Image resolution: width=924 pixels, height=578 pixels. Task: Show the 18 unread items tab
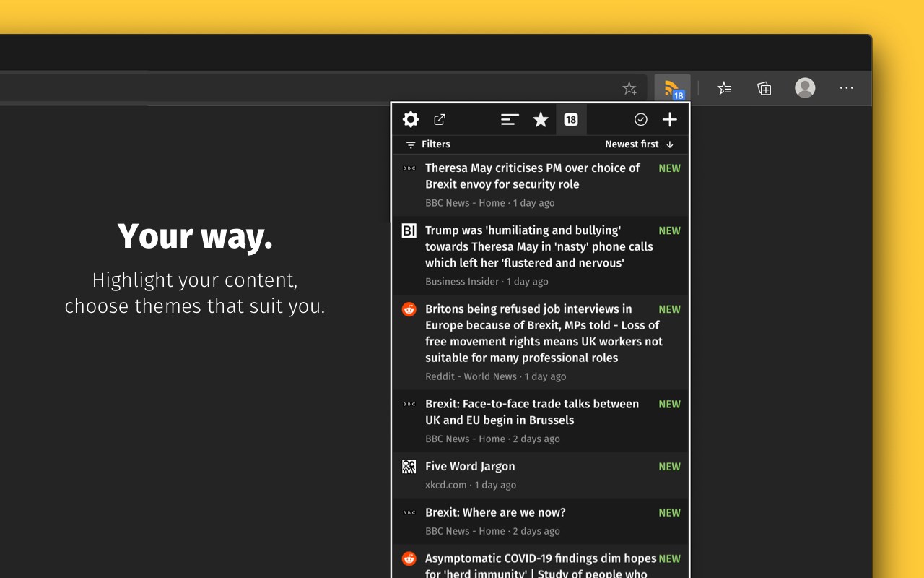[571, 120]
